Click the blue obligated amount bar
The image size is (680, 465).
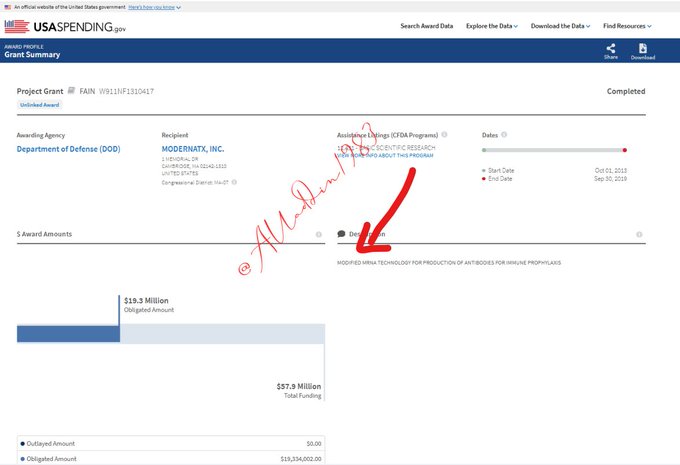point(68,333)
